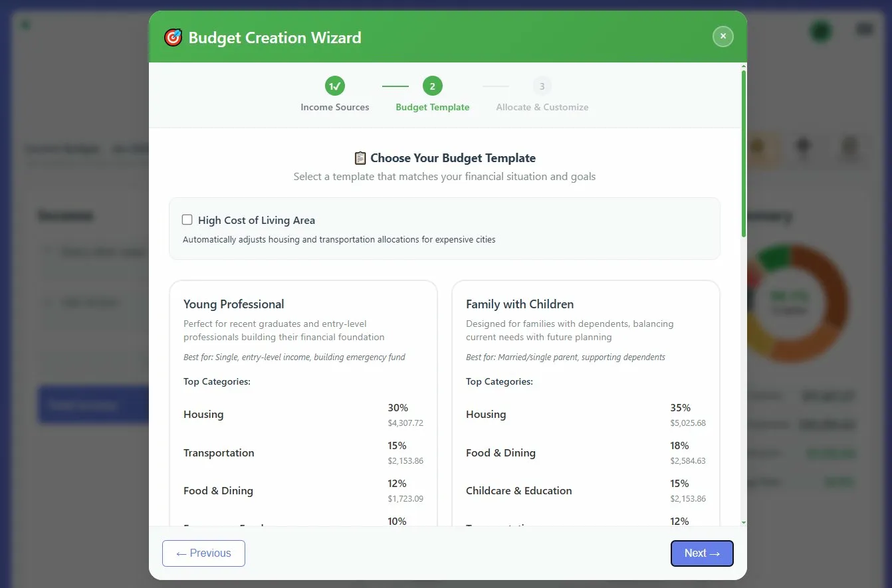Enable the High Cost of Living Area checkbox

click(x=187, y=219)
